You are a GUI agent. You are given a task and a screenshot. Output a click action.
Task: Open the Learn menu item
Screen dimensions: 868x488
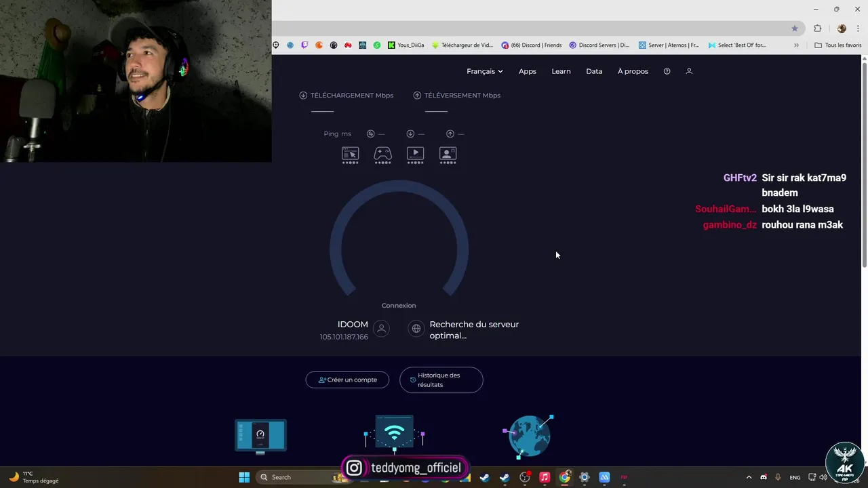[x=561, y=71]
